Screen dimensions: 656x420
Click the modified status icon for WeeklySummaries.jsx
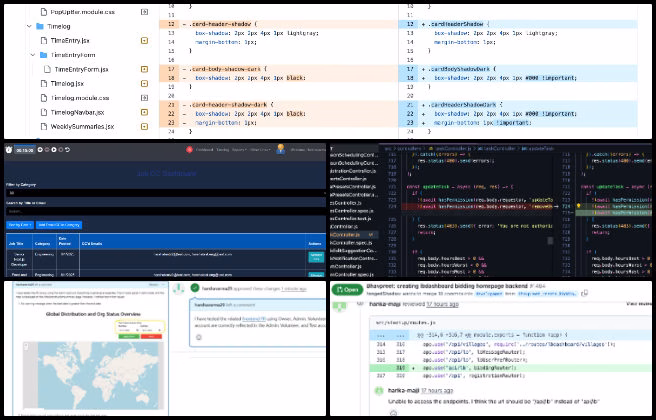tap(144, 126)
